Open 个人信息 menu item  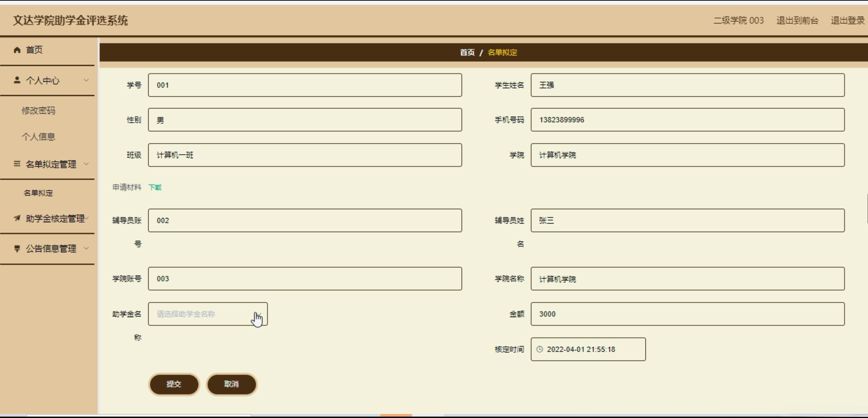[x=38, y=137]
